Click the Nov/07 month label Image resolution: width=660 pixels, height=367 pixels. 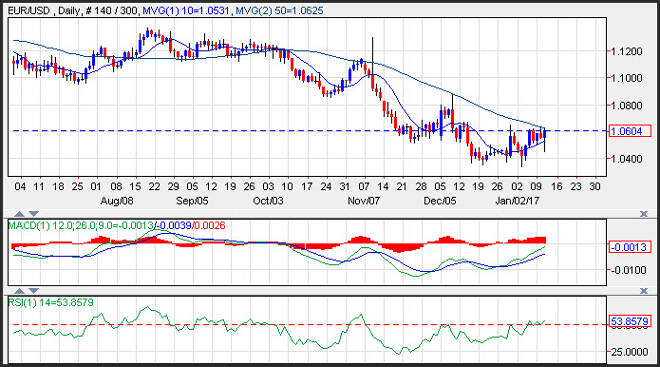pos(364,201)
